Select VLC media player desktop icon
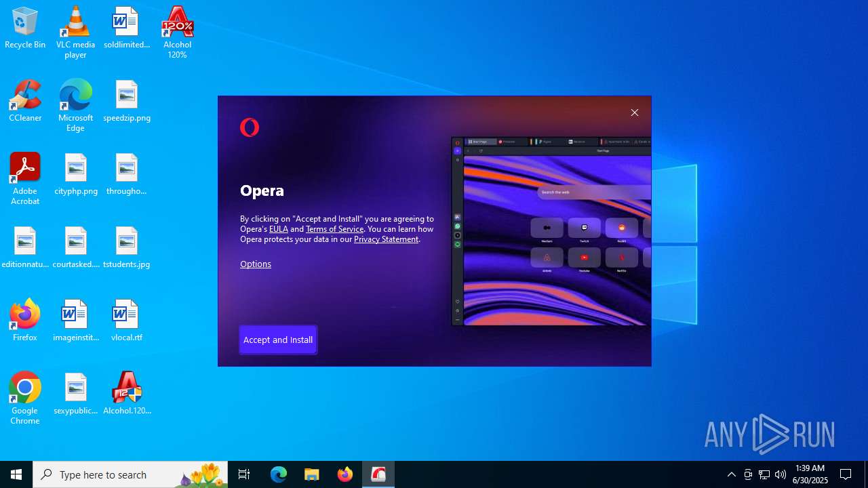Viewport: 868px width, 488px height. pyautogui.click(x=75, y=33)
